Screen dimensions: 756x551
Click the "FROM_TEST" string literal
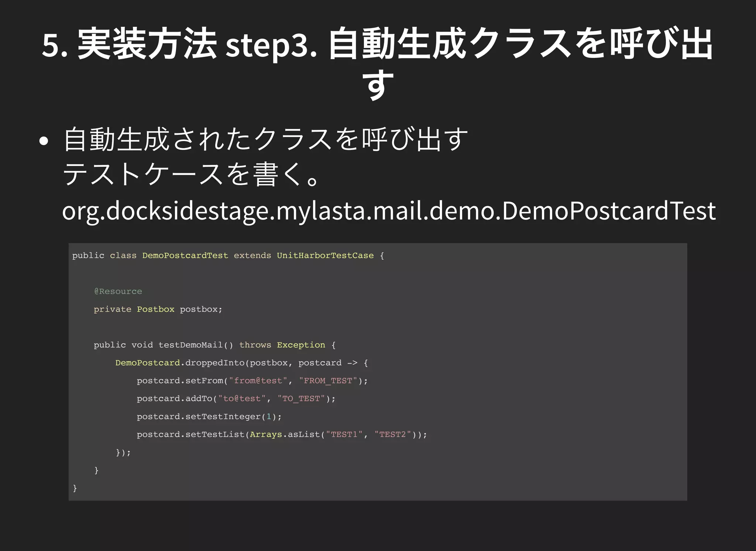click(x=328, y=381)
